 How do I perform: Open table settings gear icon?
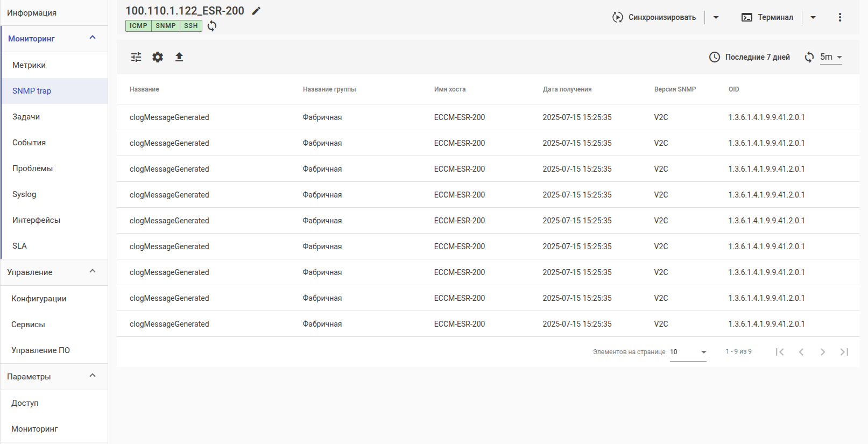coord(158,57)
